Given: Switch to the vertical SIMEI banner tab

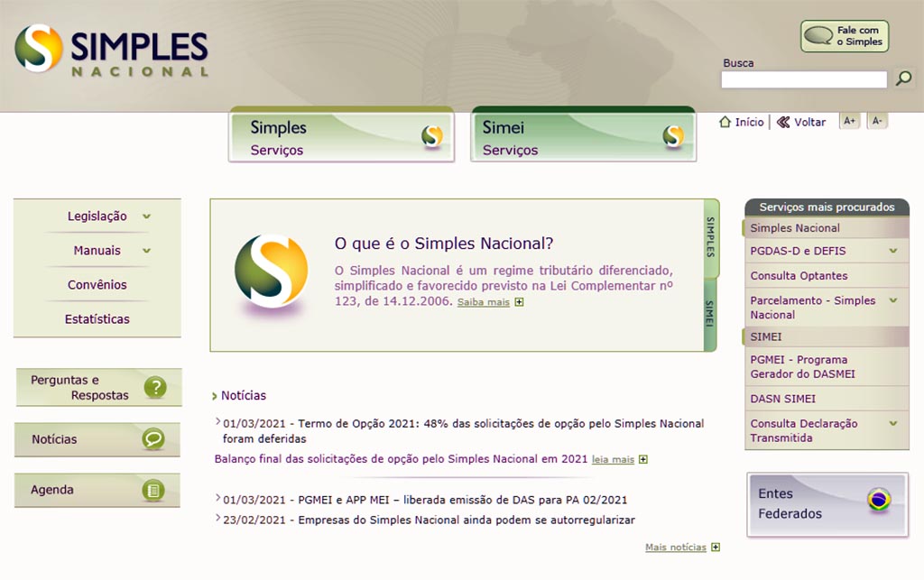Looking at the screenshot, I should (710, 315).
